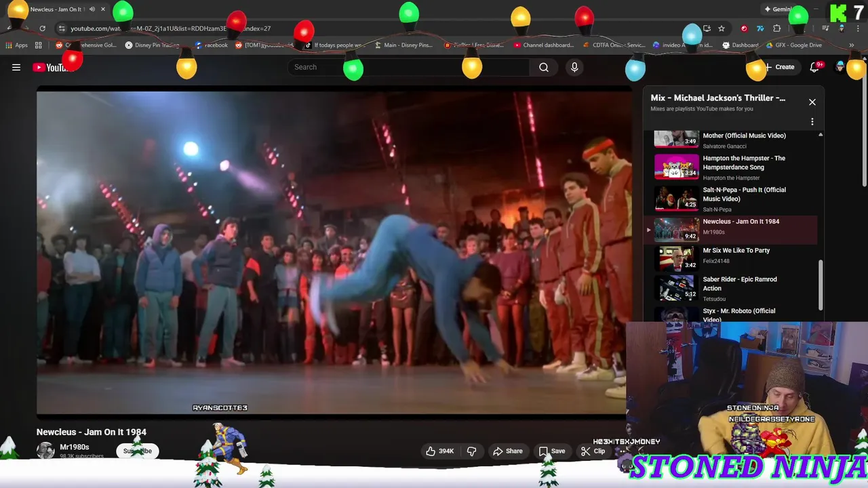868x488 pixels.
Task: Like the video with thumbs-up 394K
Action: (x=439, y=451)
